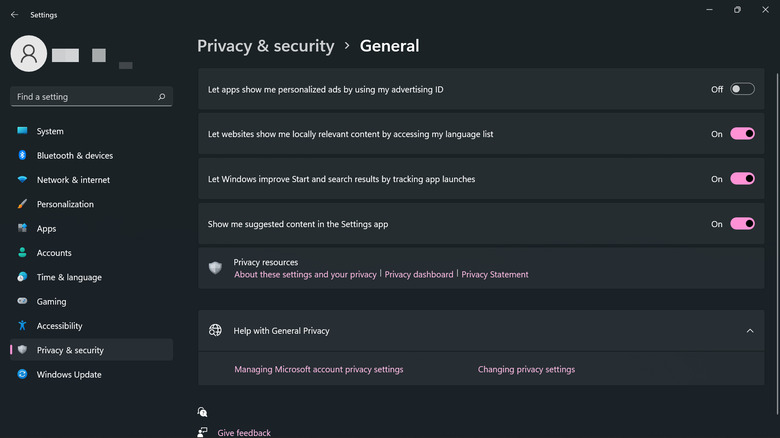Click the Find a setting search box
Screen dimensions: 780x438
click(x=85, y=97)
